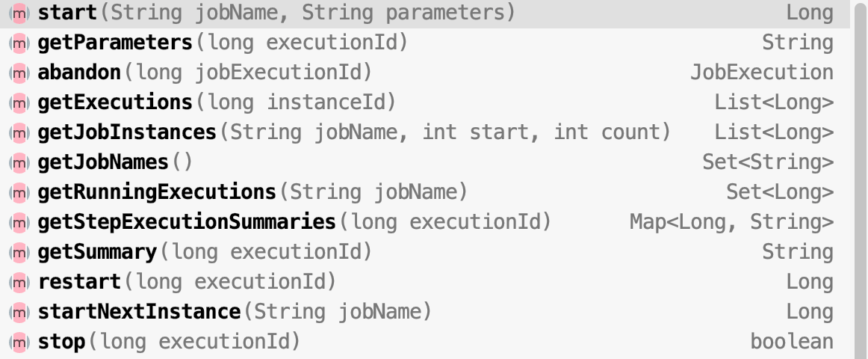Click the boolean return type of stop
The height and width of the screenshot is (359, 868).
[x=792, y=342]
